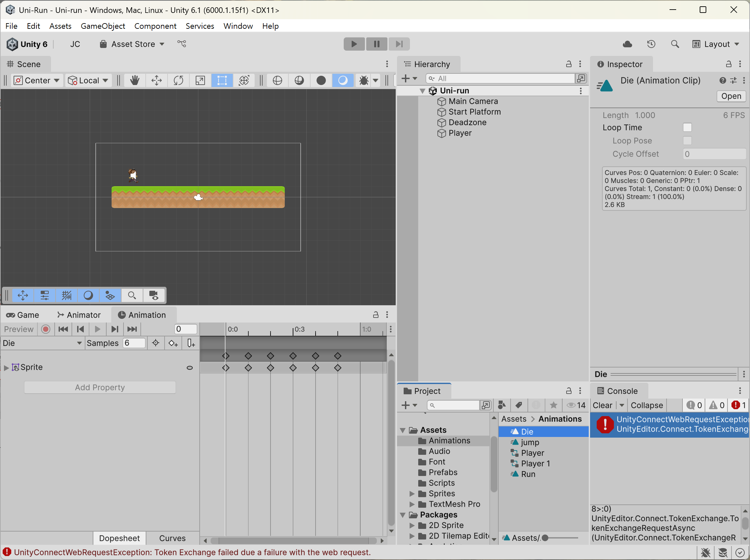Switch to the Animator tab
This screenshot has width=750, height=560.
coord(79,315)
